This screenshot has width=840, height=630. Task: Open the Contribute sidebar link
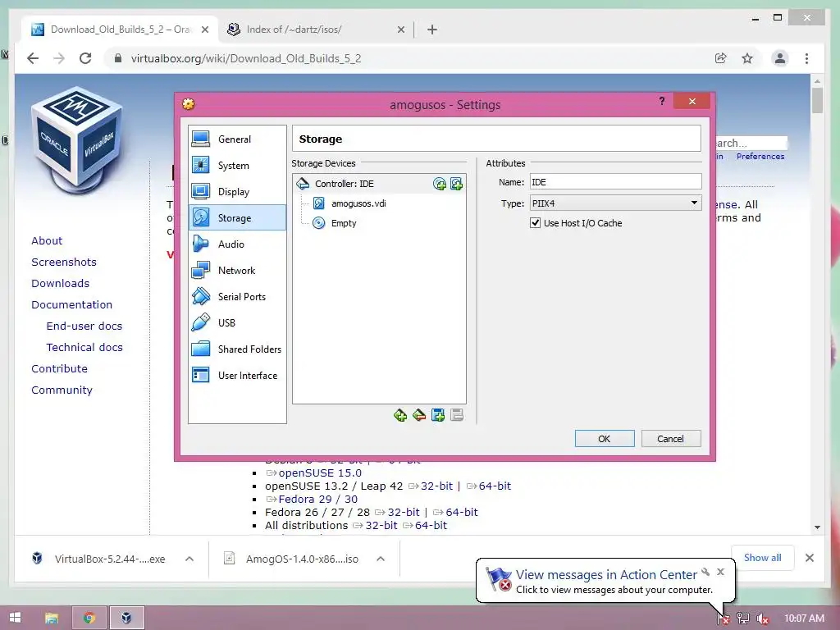click(59, 369)
